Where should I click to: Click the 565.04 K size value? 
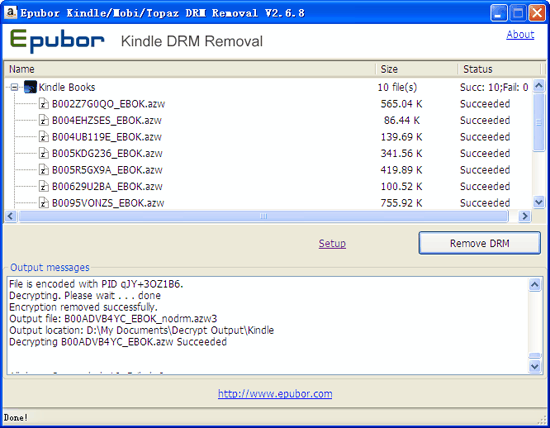pyautogui.click(x=401, y=104)
